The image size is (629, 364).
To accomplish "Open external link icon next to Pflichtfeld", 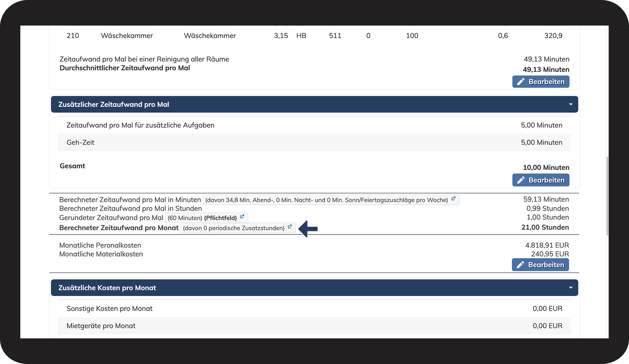I will coord(242,217).
